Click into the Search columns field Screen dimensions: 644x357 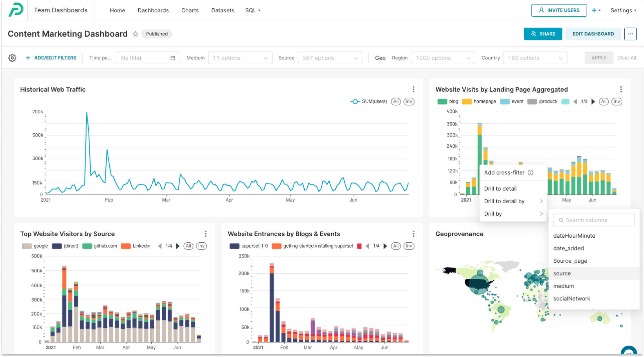click(x=594, y=220)
